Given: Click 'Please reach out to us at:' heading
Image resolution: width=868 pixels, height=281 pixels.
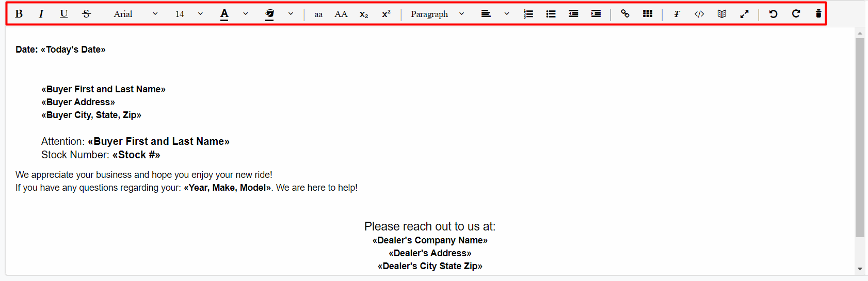Looking at the screenshot, I should coord(430,226).
